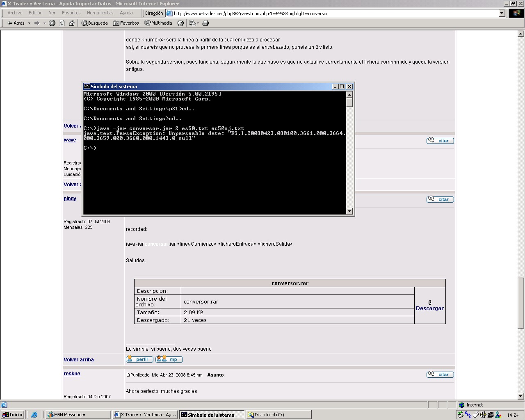
Task: Click the Print icon in toolbar
Action: (205, 23)
